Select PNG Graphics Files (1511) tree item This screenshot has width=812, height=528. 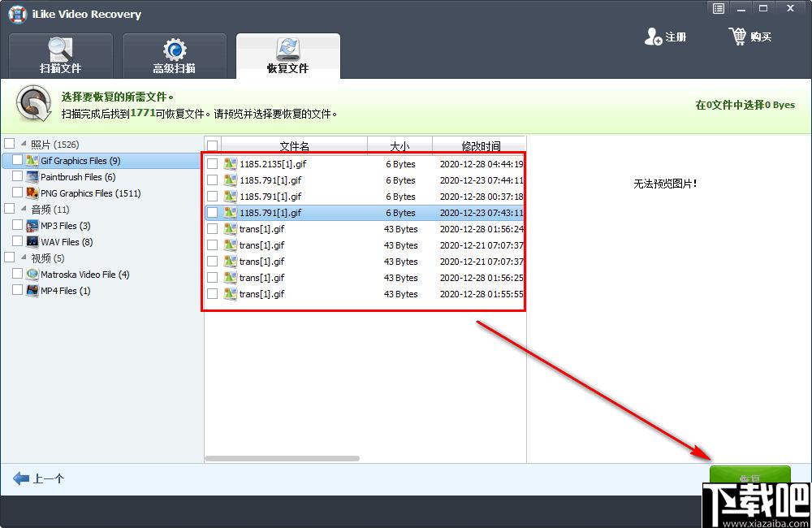[x=91, y=193]
